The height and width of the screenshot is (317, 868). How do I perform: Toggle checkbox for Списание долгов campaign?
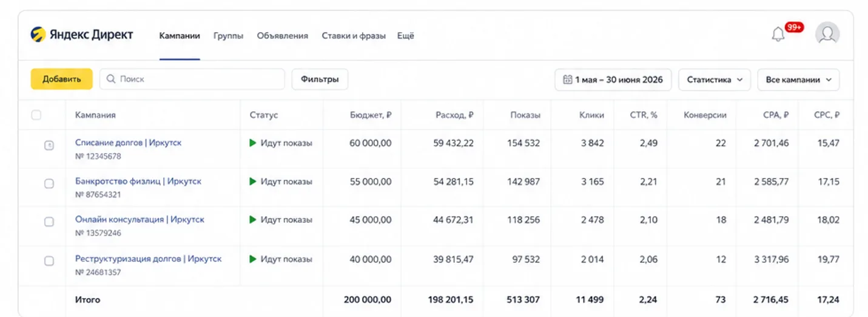coord(49,145)
